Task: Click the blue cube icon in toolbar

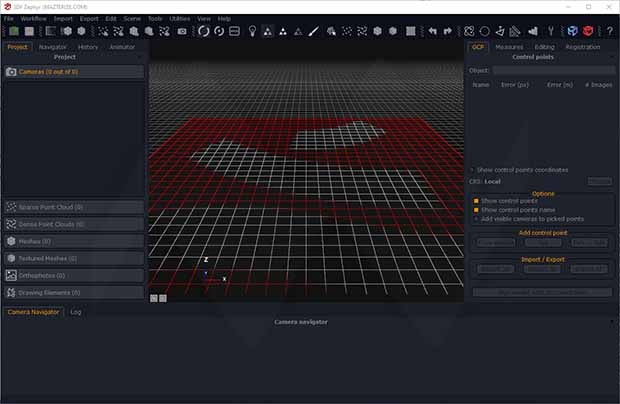Action: pos(572,31)
